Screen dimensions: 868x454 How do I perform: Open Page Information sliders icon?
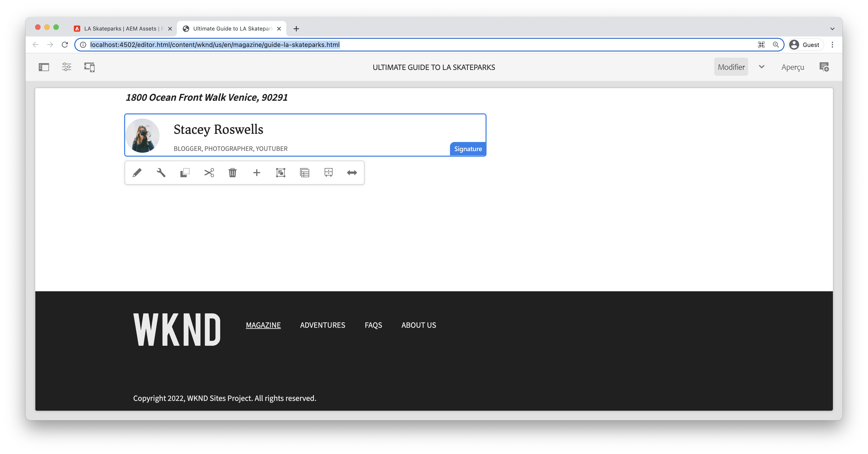(67, 67)
